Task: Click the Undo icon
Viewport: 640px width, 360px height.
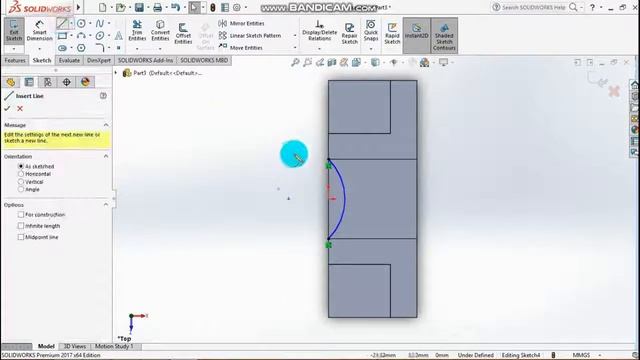Action: [176, 7]
